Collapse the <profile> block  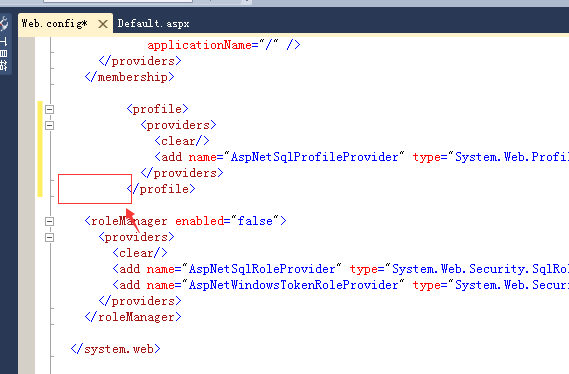point(50,109)
